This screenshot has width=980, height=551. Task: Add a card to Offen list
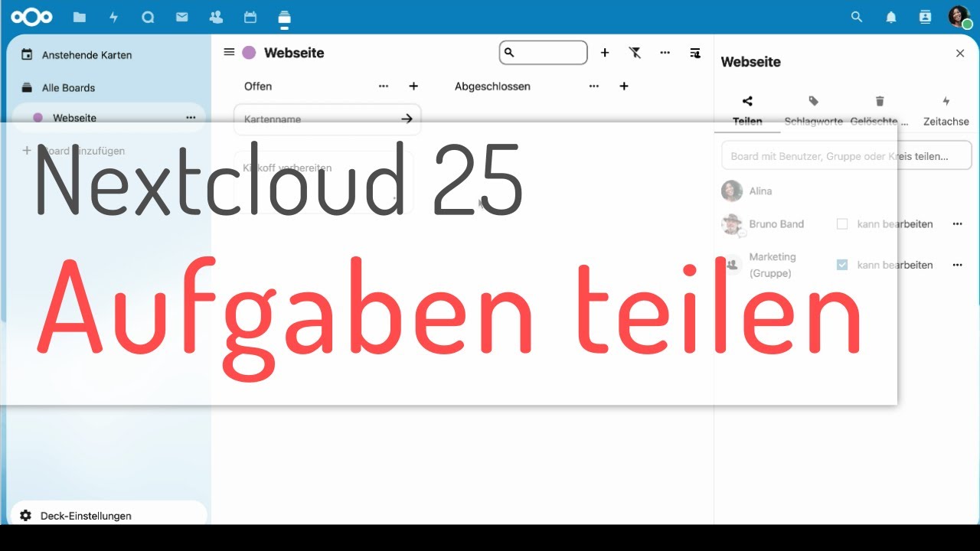[413, 86]
